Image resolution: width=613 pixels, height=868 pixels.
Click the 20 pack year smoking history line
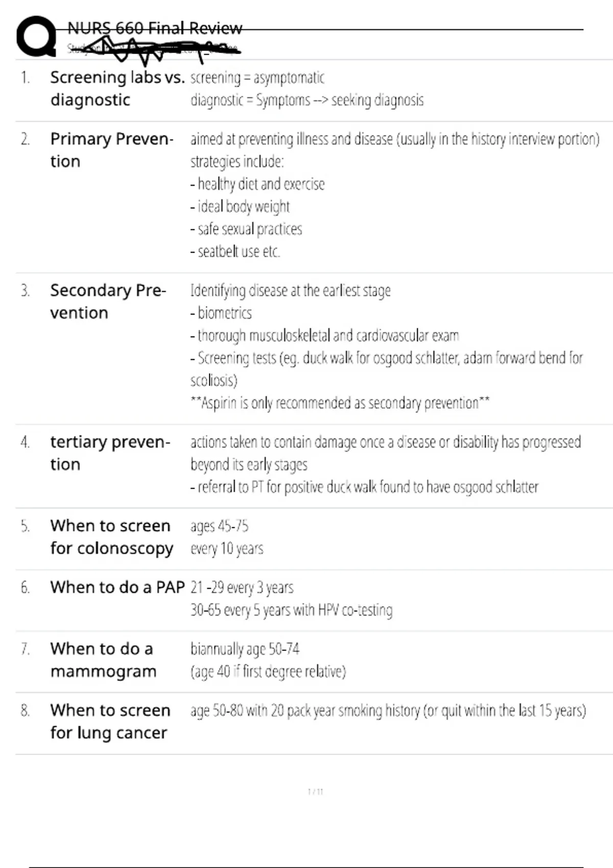pos(388,710)
